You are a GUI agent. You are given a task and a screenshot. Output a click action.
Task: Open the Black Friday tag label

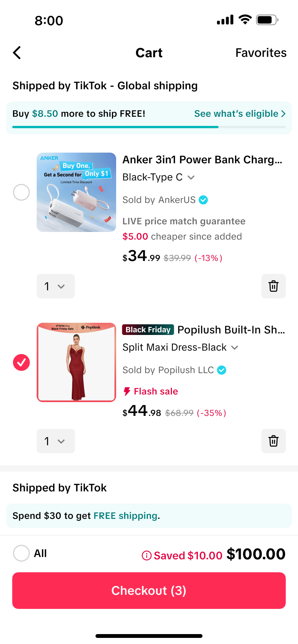[148, 330]
